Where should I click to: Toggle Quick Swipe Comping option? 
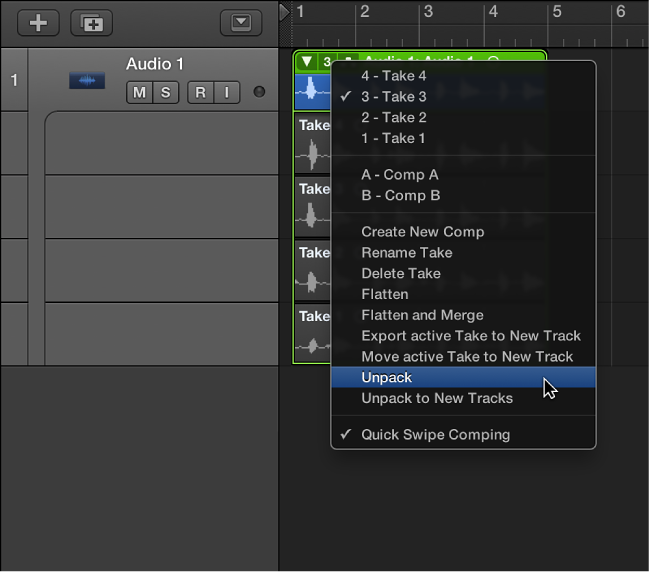[x=435, y=435]
